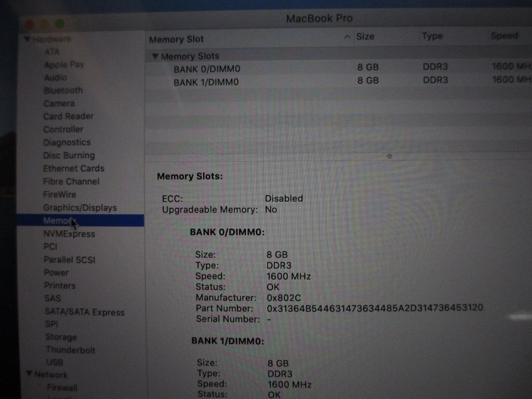This screenshot has height=399, width=532.
Task: Click the Hardware category label
Action: coord(51,39)
